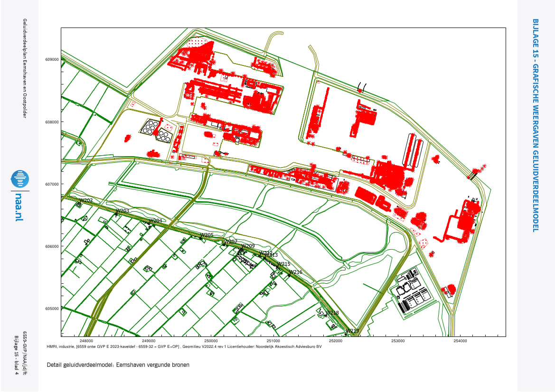Select the 254000 x-axis tick label

click(x=460, y=341)
